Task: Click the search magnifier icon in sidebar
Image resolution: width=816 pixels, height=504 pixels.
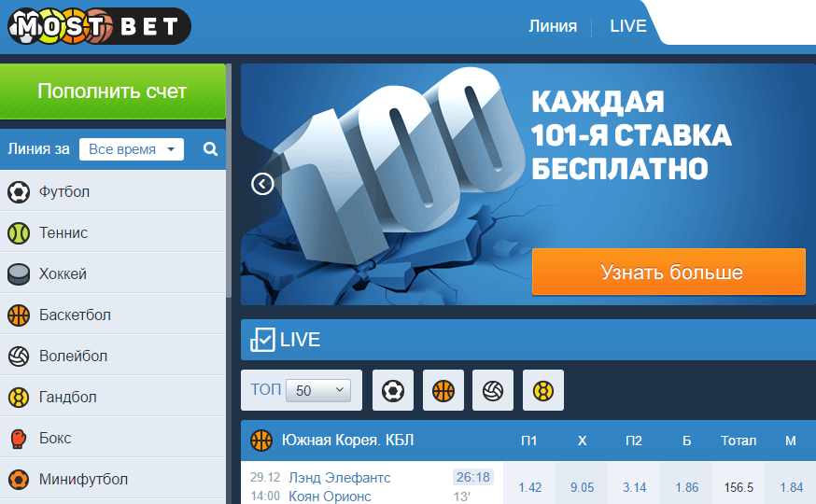Action: pyautogui.click(x=210, y=149)
